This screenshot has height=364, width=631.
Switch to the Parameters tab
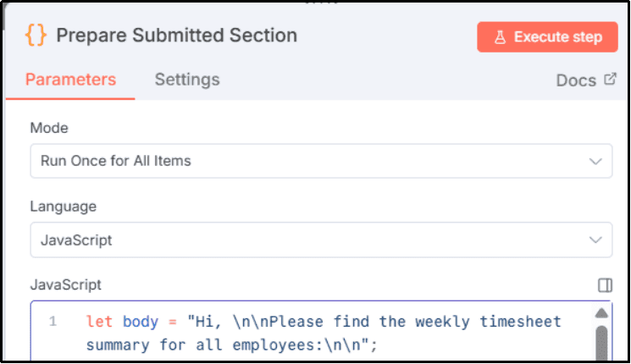click(x=70, y=80)
